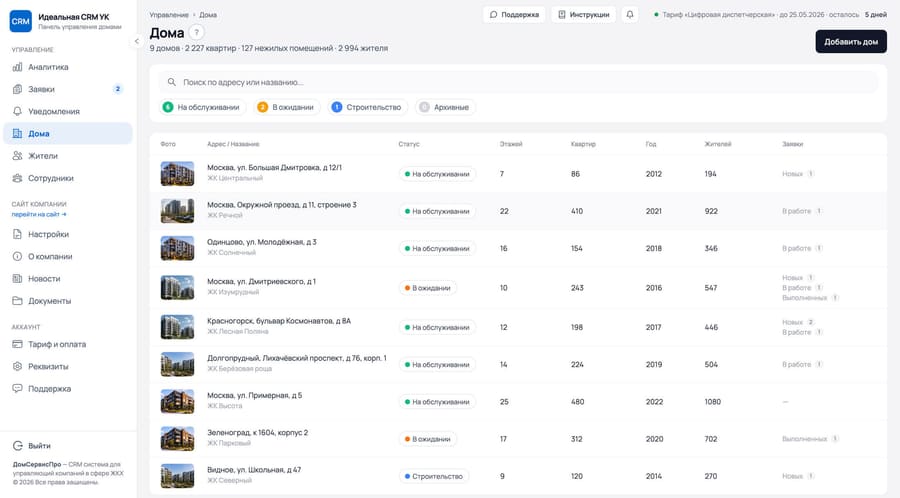Focus the address search field
900x498 pixels.
point(518,82)
